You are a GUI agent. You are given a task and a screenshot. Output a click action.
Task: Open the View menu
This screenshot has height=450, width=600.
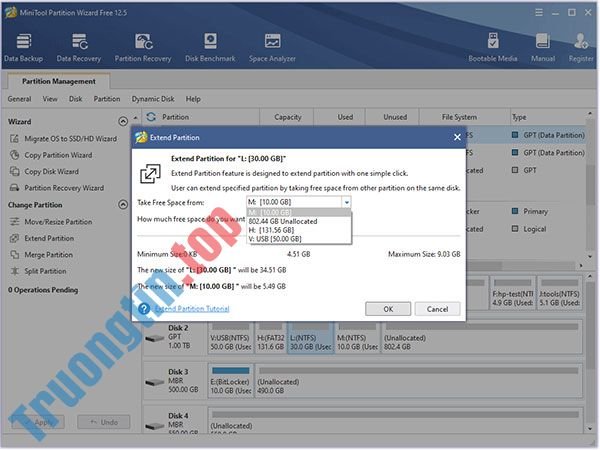[x=50, y=99]
